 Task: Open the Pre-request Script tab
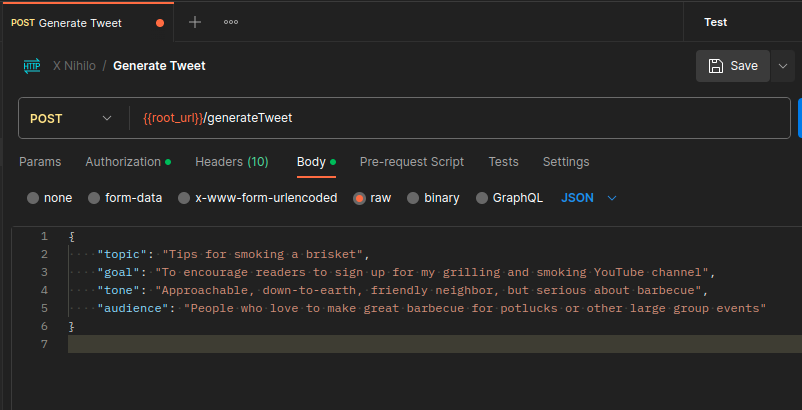coord(411,162)
